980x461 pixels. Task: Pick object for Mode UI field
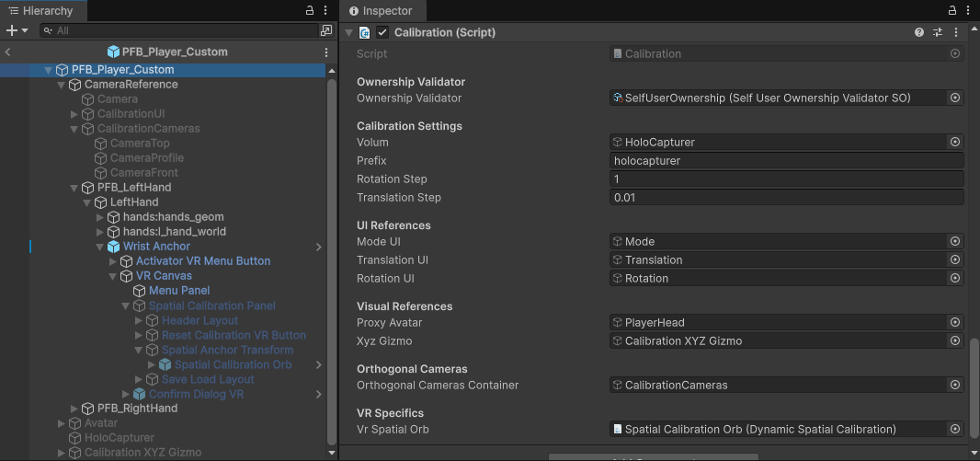955,241
